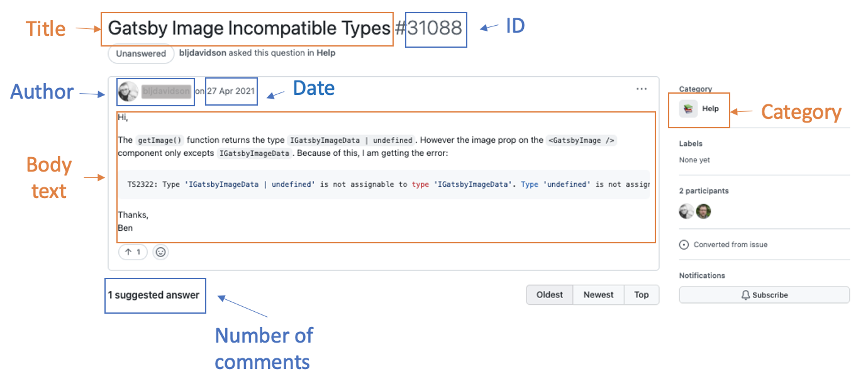
Task: Open the Help link in the subtitle
Action: pos(326,53)
